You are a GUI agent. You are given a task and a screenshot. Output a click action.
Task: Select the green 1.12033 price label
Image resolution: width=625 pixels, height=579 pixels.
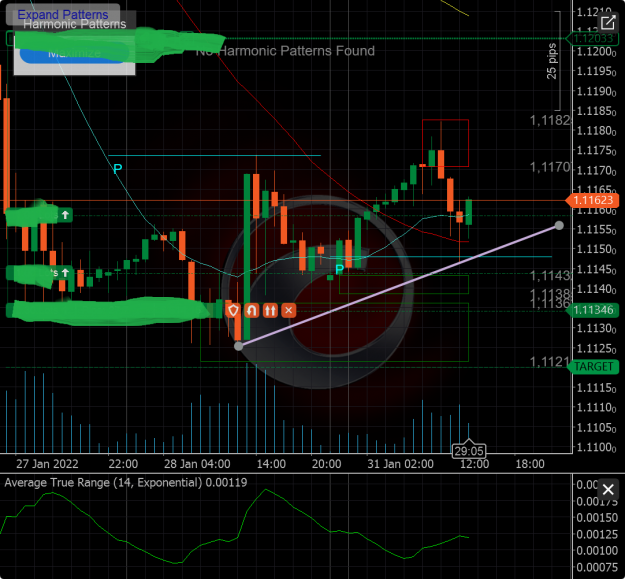[x=592, y=38]
